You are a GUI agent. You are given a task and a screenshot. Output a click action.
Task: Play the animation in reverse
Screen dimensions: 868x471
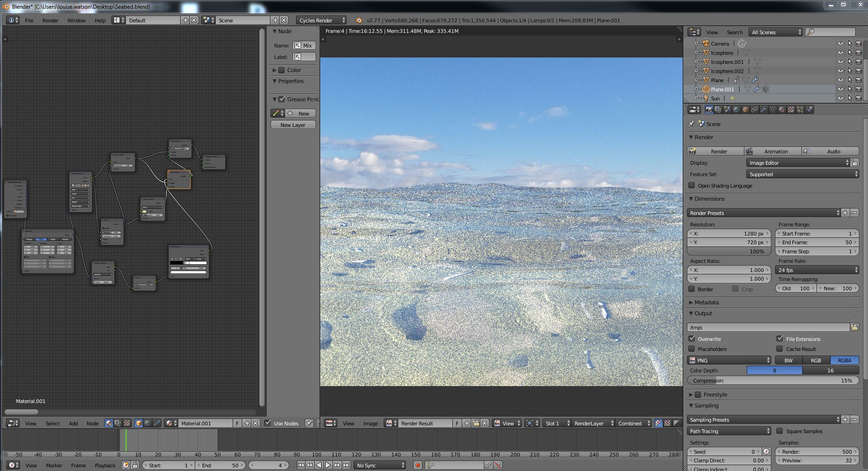(319, 465)
